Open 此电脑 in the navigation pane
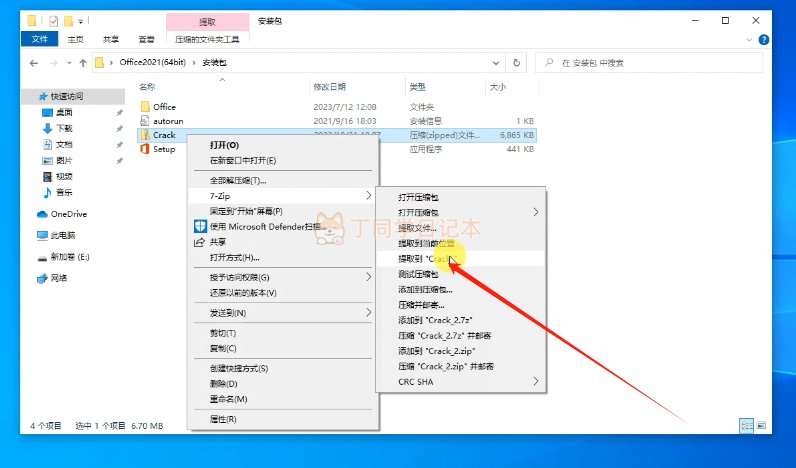This screenshot has width=796, height=468. [x=63, y=236]
